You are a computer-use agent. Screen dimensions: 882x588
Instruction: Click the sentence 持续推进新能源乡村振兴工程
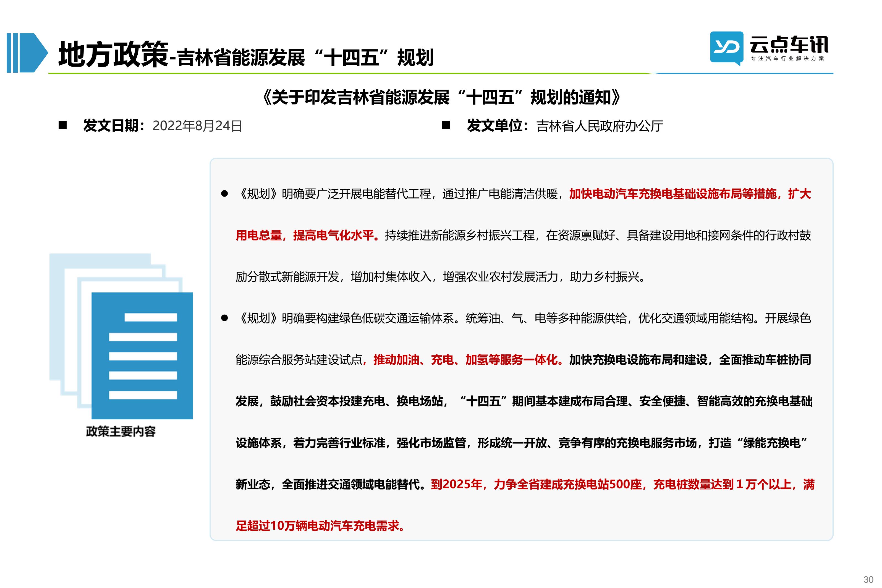(x=460, y=236)
